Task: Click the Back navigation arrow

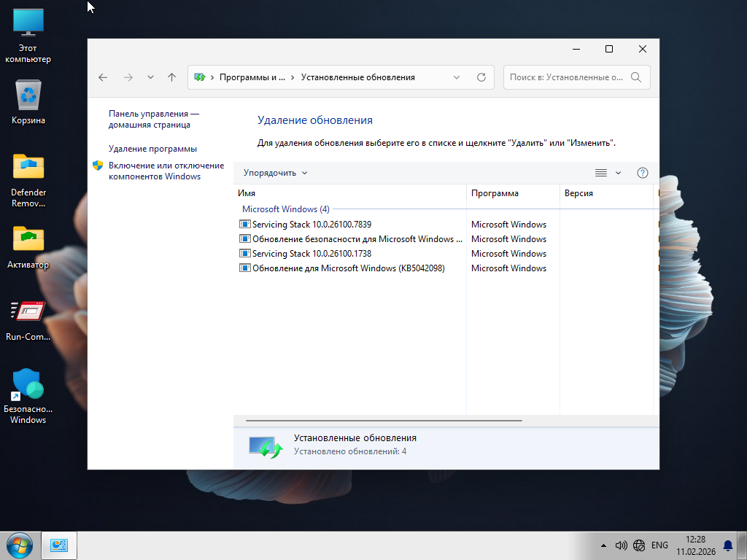Action: 103,77
